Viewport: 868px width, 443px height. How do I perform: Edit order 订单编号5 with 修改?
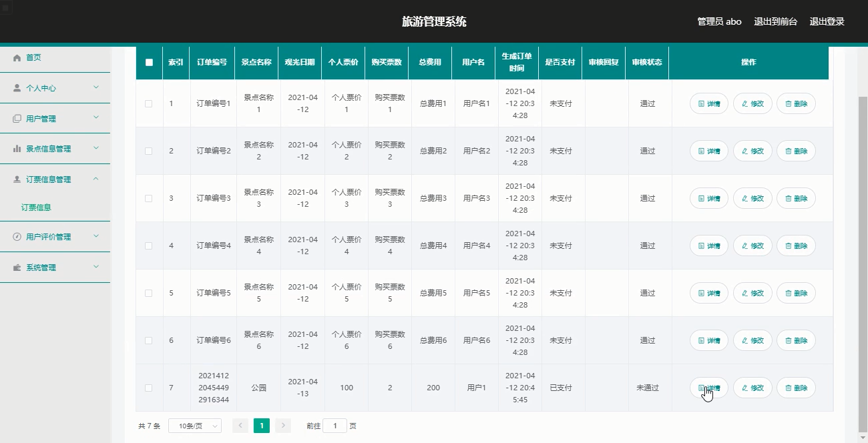point(752,293)
